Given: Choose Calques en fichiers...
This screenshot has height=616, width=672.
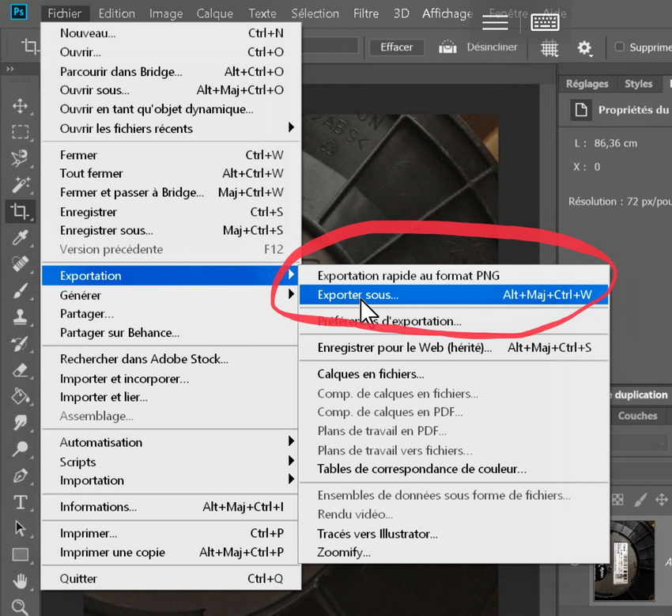Looking at the screenshot, I should pyautogui.click(x=454, y=374).
